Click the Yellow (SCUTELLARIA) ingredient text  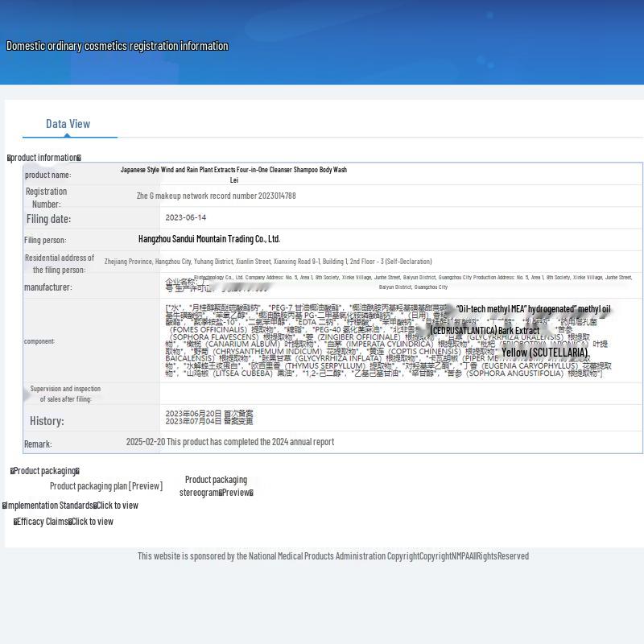pyautogui.click(x=545, y=353)
